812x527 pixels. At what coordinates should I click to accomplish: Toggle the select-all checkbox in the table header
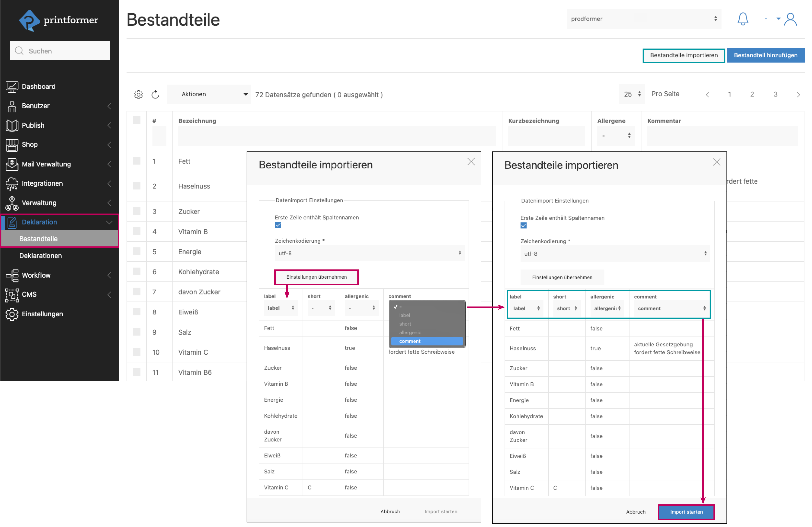click(x=136, y=120)
